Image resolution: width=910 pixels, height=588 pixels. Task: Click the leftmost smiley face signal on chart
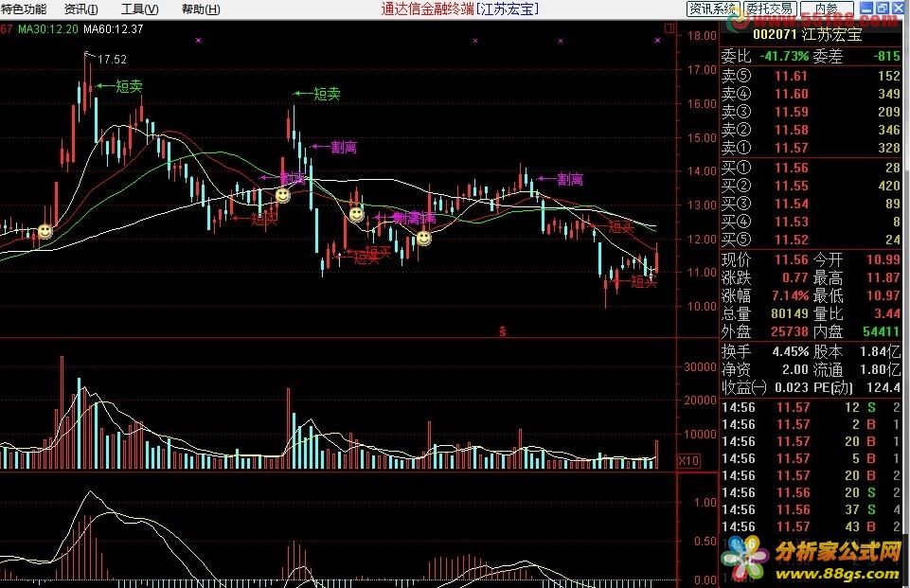click(45, 232)
